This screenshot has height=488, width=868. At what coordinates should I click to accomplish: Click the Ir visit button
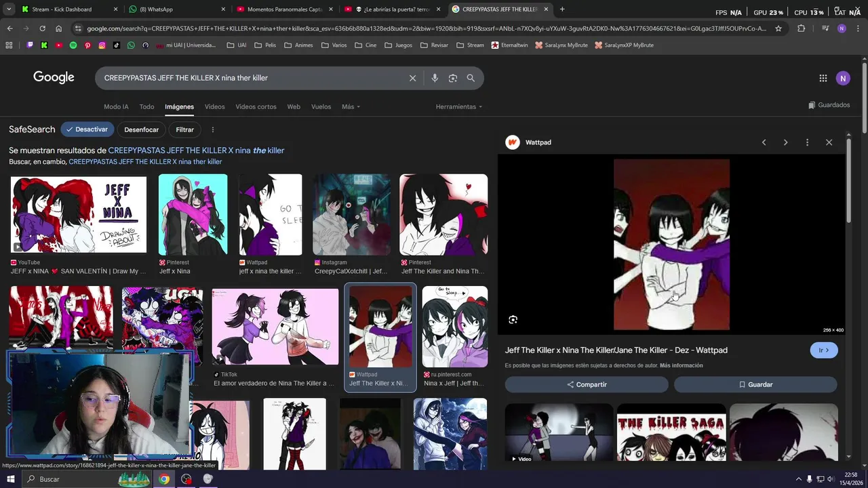pyautogui.click(x=824, y=350)
